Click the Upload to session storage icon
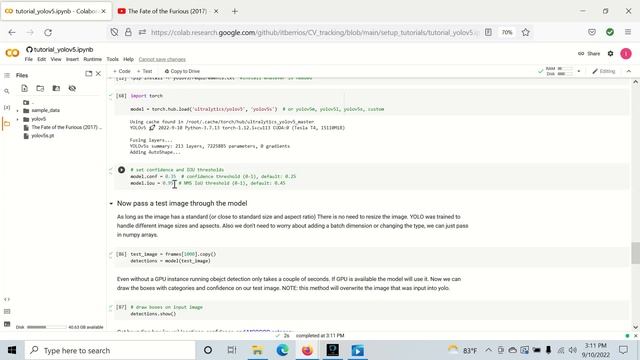 [x=24, y=88]
